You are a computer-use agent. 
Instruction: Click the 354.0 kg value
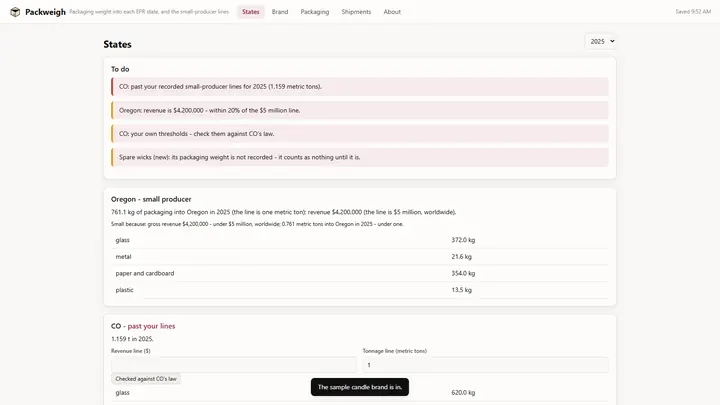[x=463, y=273]
